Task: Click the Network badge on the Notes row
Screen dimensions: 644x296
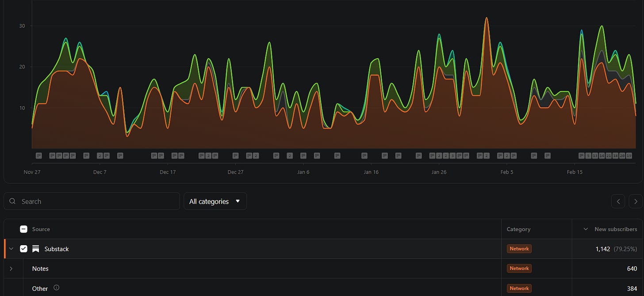Action: click(x=519, y=268)
